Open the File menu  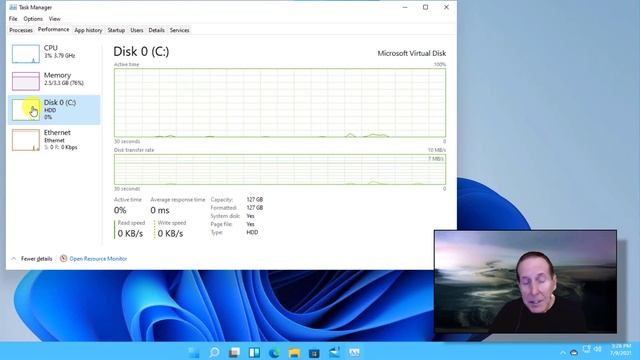(13, 19)
